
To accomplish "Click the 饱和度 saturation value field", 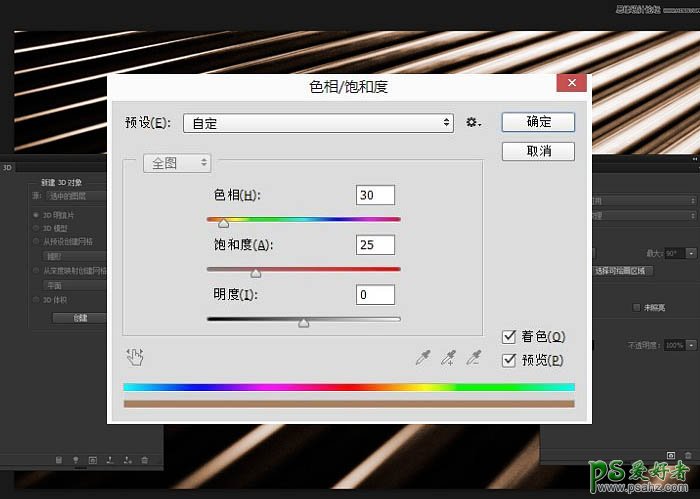I will click(375, 245).
